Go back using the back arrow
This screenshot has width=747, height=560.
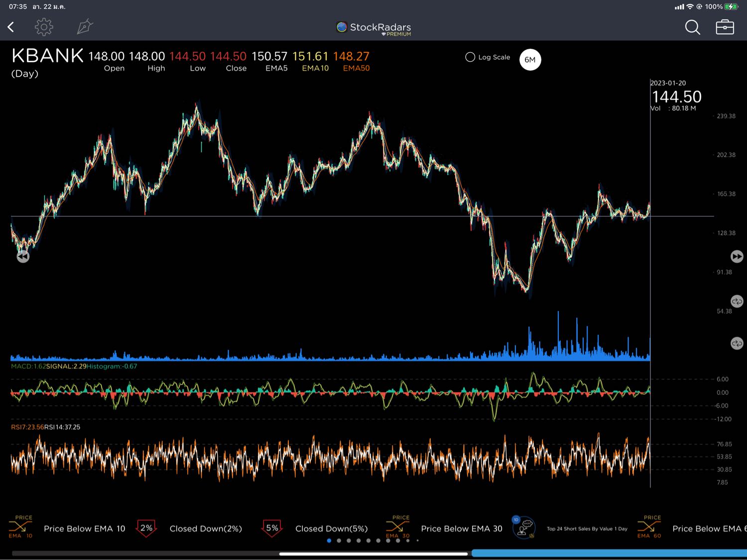tap(11, 27)
